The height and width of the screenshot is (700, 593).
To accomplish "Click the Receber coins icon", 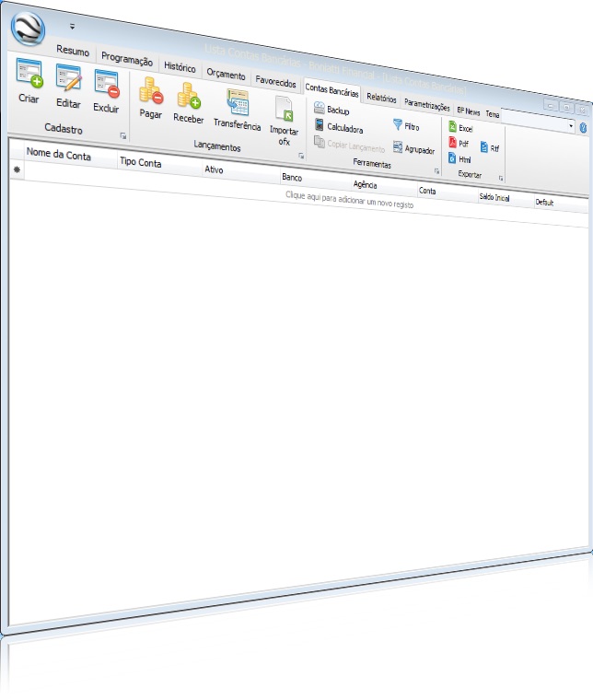I will pos(189,96).
